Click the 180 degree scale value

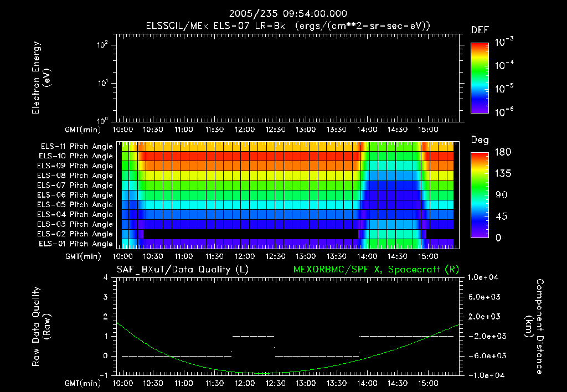503,152
